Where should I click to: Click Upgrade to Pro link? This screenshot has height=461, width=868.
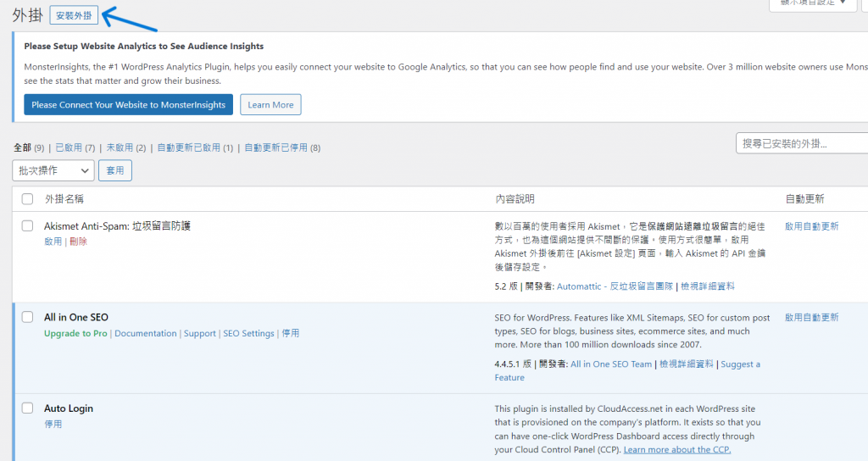pos(75,333)
